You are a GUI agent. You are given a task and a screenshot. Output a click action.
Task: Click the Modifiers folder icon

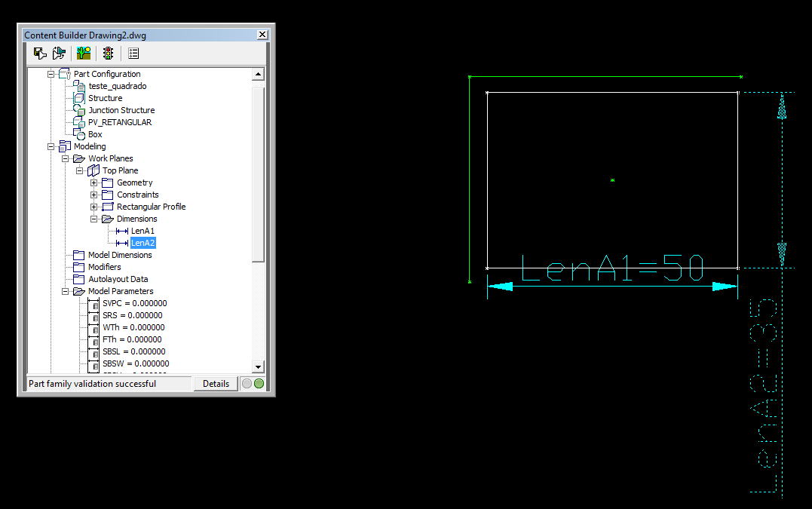click(78, 267)
